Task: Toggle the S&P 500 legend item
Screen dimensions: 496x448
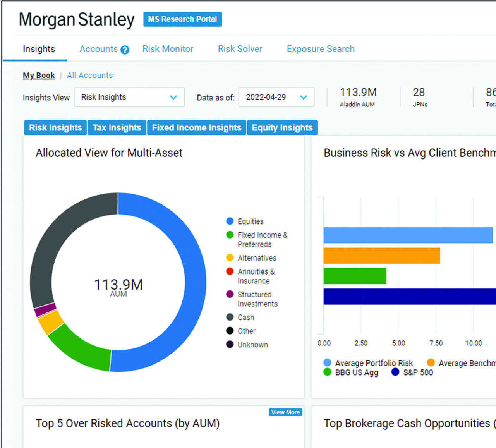Action: click(412, 372)
